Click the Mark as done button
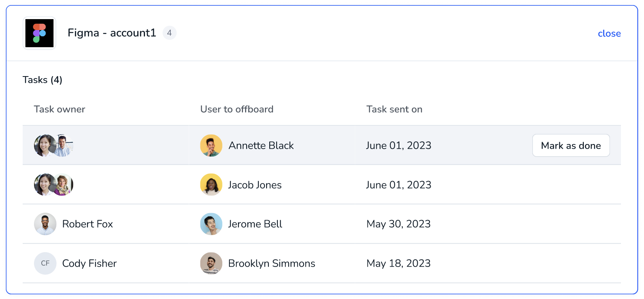Viewport: 644px width, 299px height. pyautogui.click(x=571, y=146)
